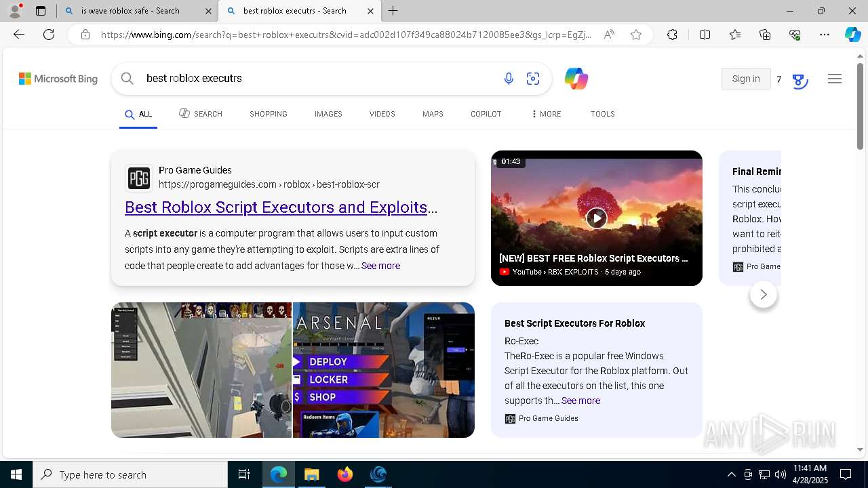Switch to the MAPS tab
The width and height of the screenshot is (868, 488).
click(x=433, y=114)
